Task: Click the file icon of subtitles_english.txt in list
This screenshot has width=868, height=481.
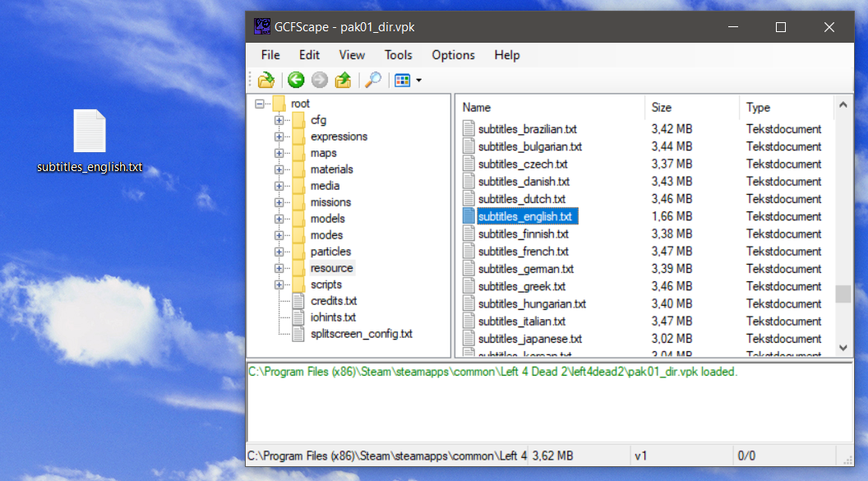Action: tap(469, 216)
